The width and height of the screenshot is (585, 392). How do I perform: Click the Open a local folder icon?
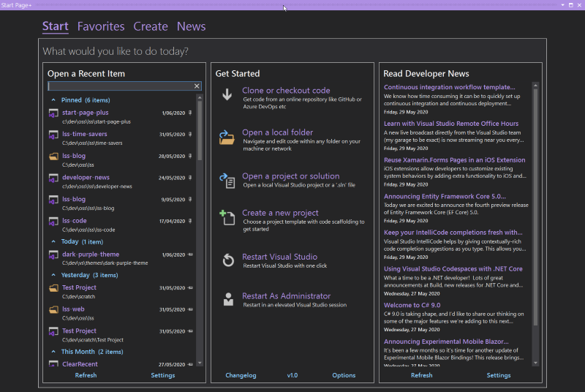(x=227, y=137)
